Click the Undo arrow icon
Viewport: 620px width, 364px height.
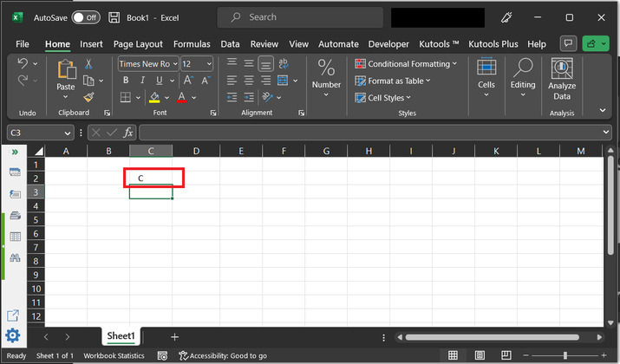point(23,63)
